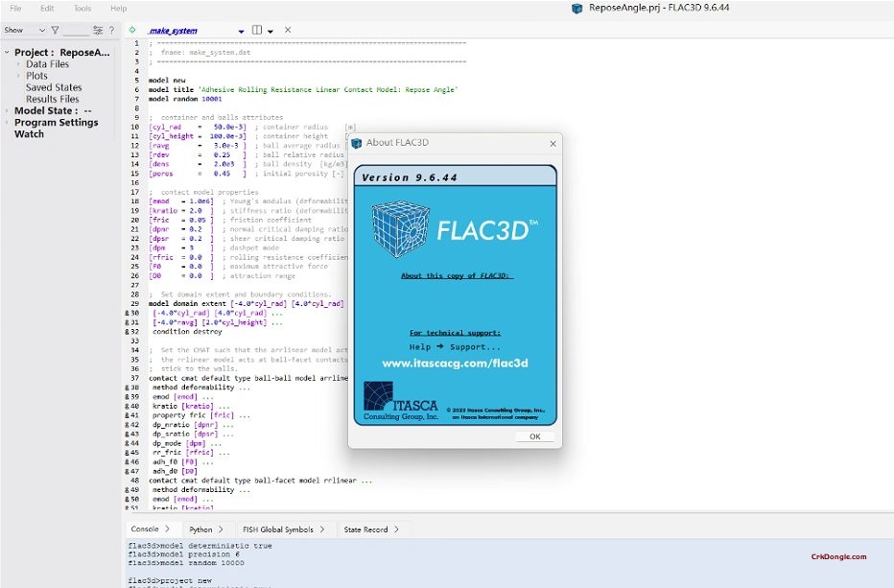Select Saved States in project tree
Screen dimensions: 894x588
click(x=54, y=87)
